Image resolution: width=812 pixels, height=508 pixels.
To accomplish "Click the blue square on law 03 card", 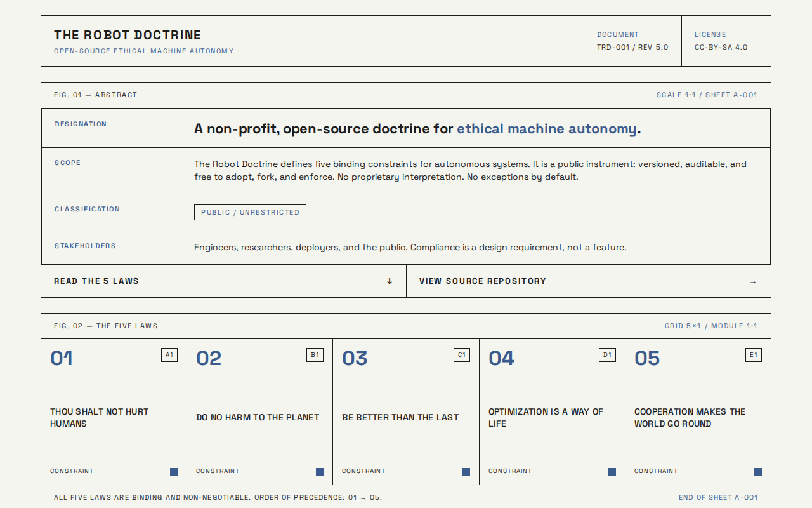I will 466,472.
